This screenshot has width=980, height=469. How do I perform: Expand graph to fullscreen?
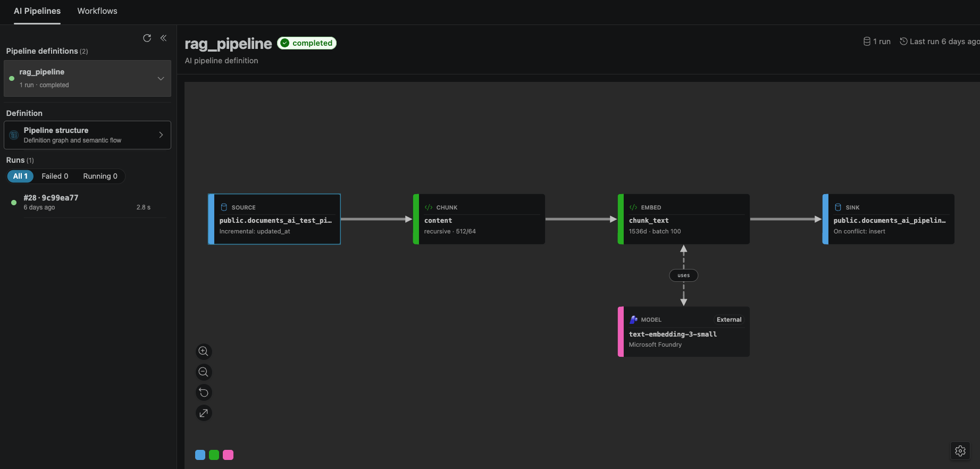tap(204, 413)
